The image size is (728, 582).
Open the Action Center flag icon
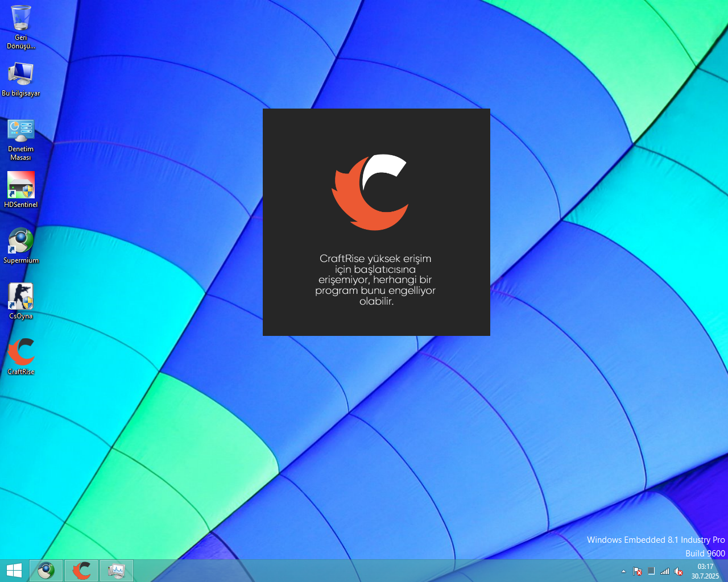[638, 571]
